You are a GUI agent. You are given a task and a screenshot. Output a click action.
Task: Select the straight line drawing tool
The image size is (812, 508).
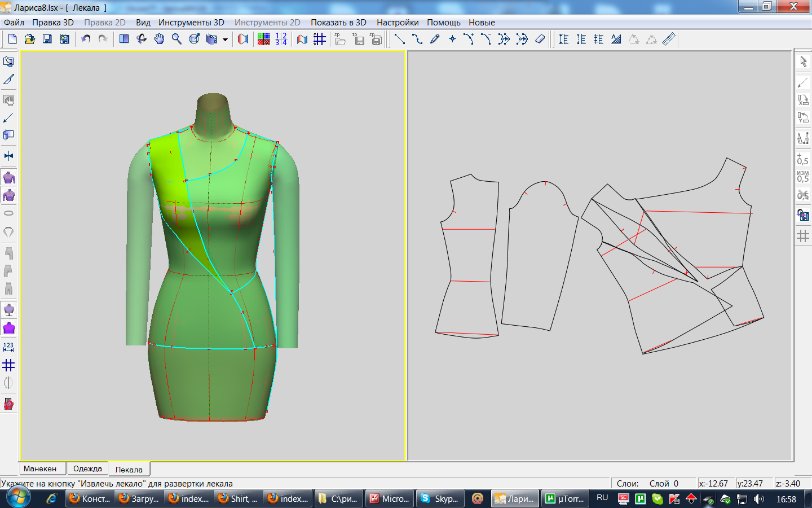[399, 39]
